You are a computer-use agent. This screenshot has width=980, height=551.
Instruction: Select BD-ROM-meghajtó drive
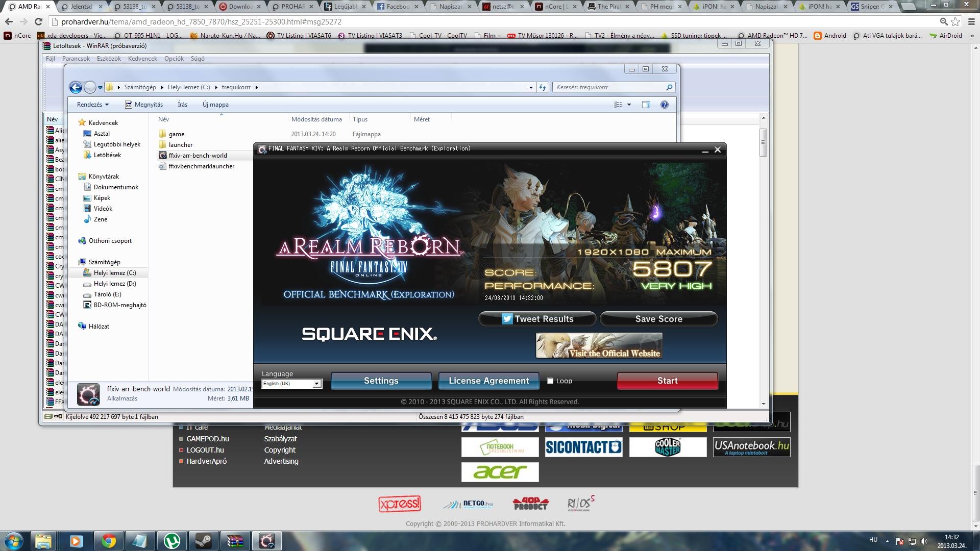(120, 305)
